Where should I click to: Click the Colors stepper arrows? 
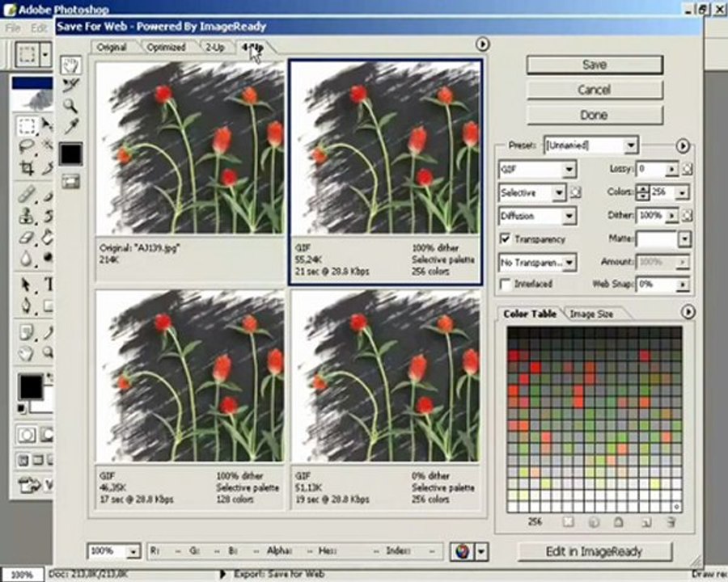642,192
